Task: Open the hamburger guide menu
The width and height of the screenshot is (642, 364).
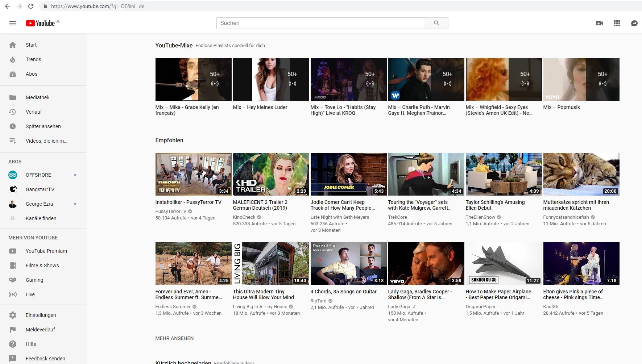Action: tap(13, 23)
